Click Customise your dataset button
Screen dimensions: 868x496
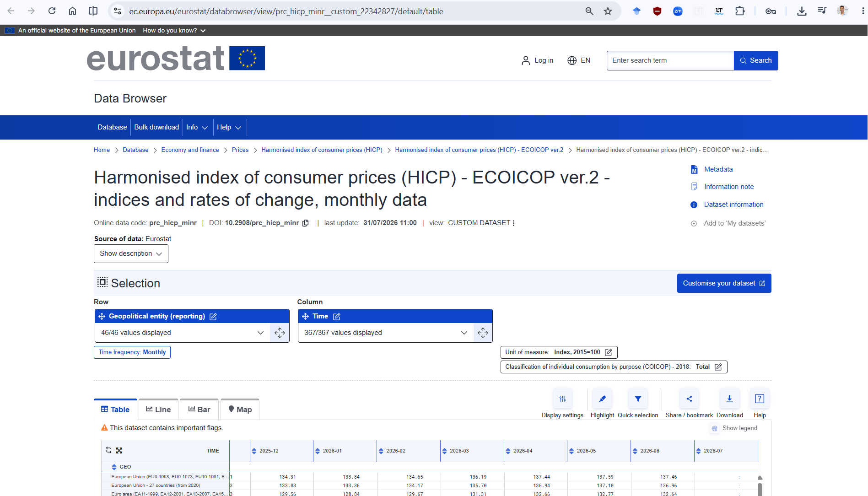(x=724, y=283)
